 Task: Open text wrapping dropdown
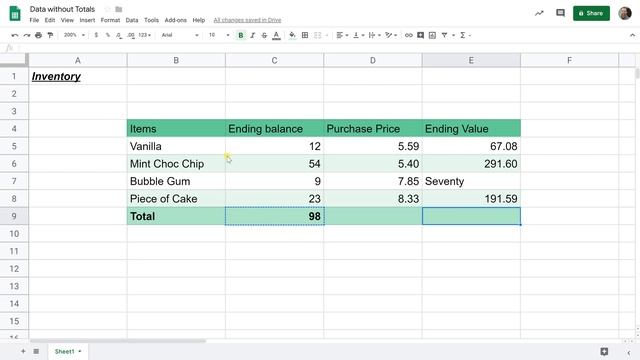[x=374, y=35]
